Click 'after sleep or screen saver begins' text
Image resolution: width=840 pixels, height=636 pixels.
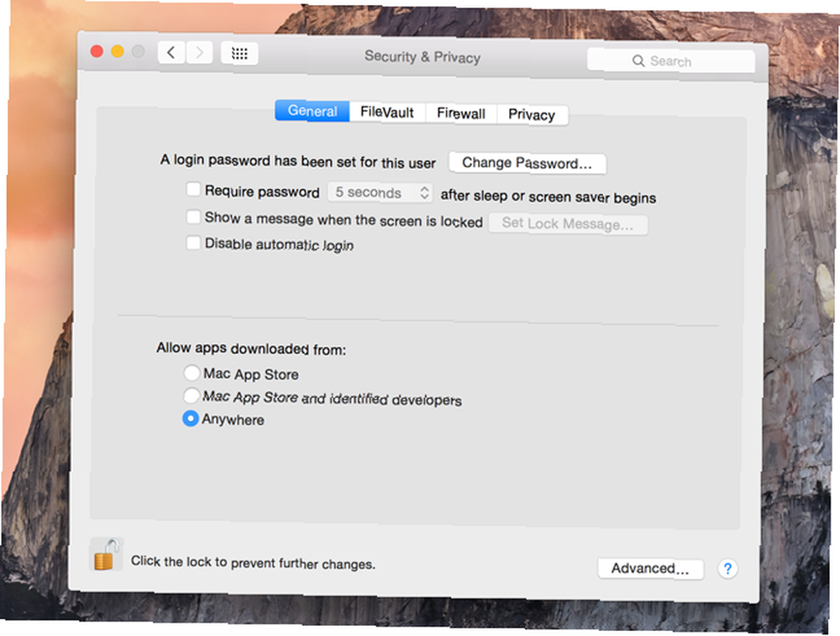coord(549,197)
